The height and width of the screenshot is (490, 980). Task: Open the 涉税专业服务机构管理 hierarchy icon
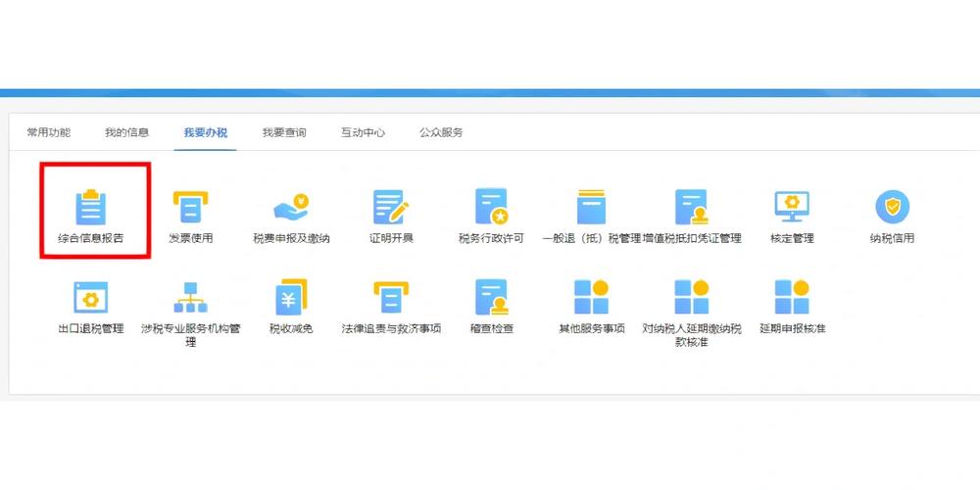(x=191, y=297)
